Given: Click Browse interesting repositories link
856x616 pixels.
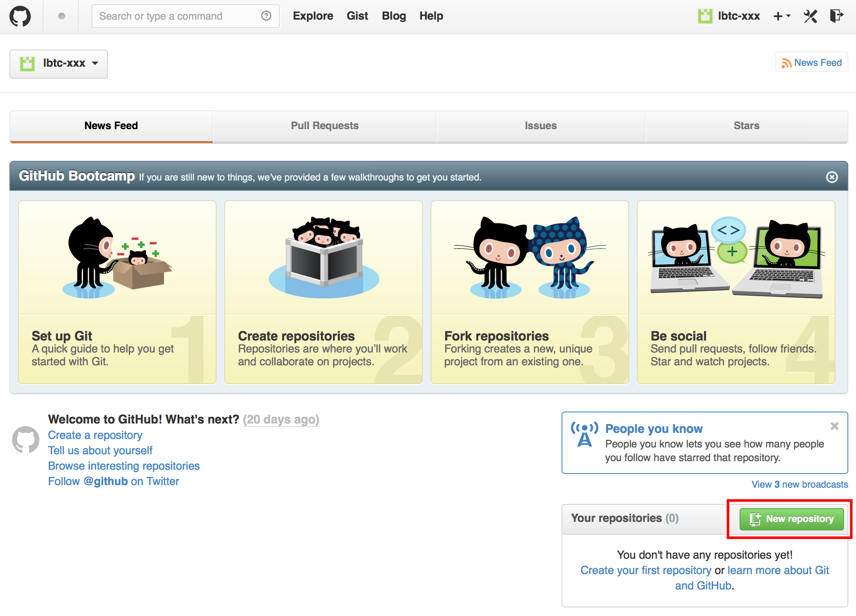Looking at the screenshot, I should tap(124, 466).
